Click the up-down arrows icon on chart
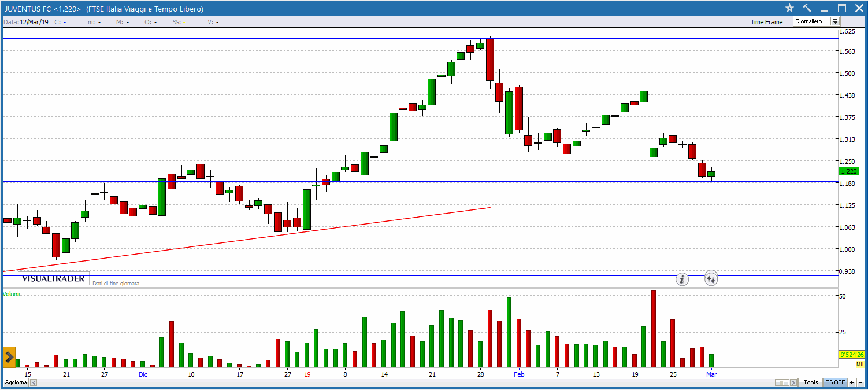The image size is (868, 390). (x=711, y=279)
